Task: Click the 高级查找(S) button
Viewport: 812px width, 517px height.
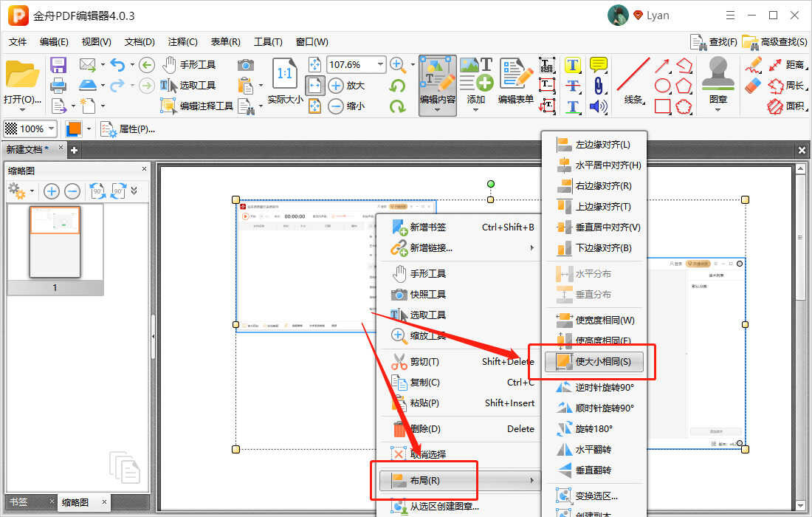Action: (774, 42)
